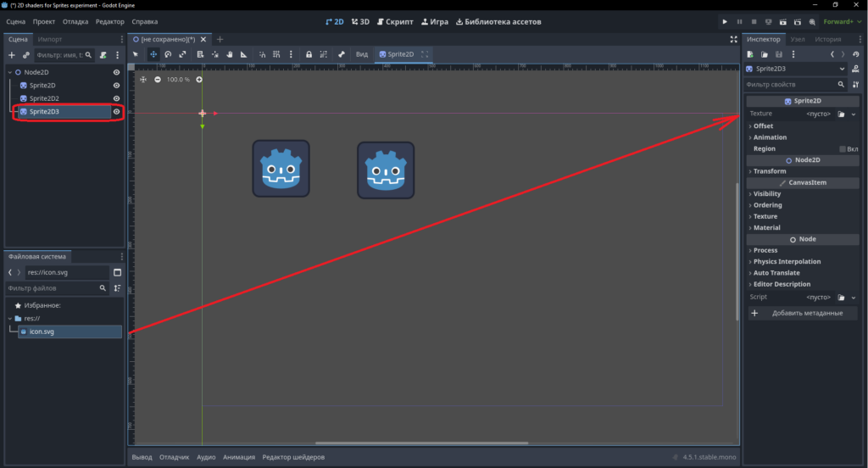
Task: Center the viewport view
Action: tap(143, 80)
